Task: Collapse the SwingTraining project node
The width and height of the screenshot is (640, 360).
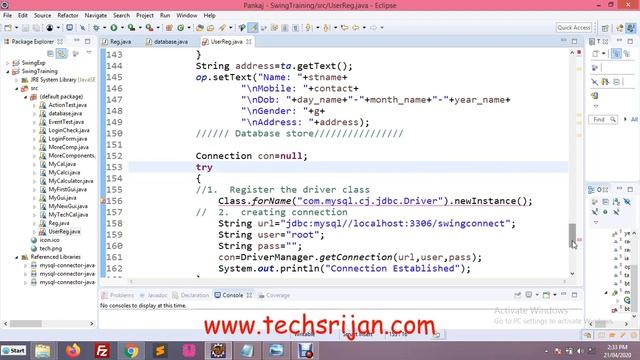Action: pyautogui.click(x=7, y=71)
